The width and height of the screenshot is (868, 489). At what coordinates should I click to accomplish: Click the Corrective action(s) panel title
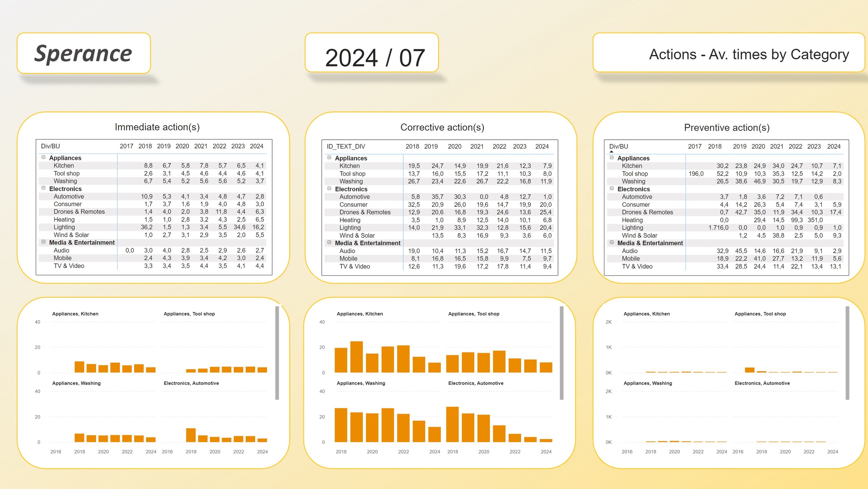tap(442, 128)
